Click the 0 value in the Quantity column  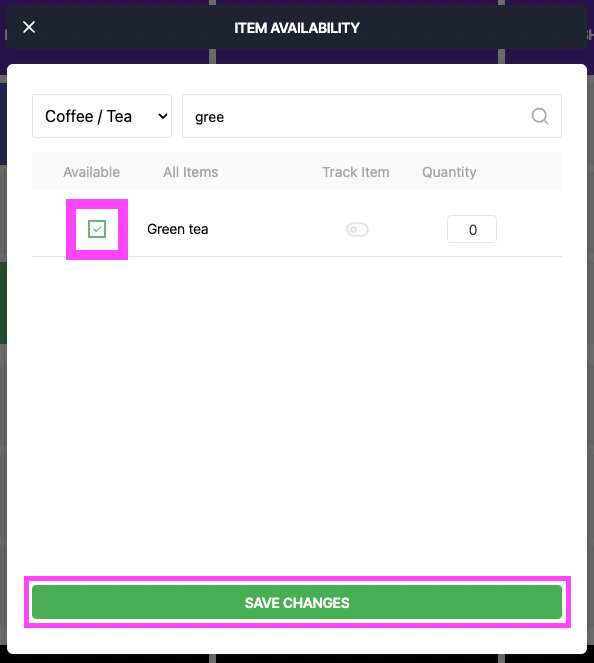coord(473,230)
